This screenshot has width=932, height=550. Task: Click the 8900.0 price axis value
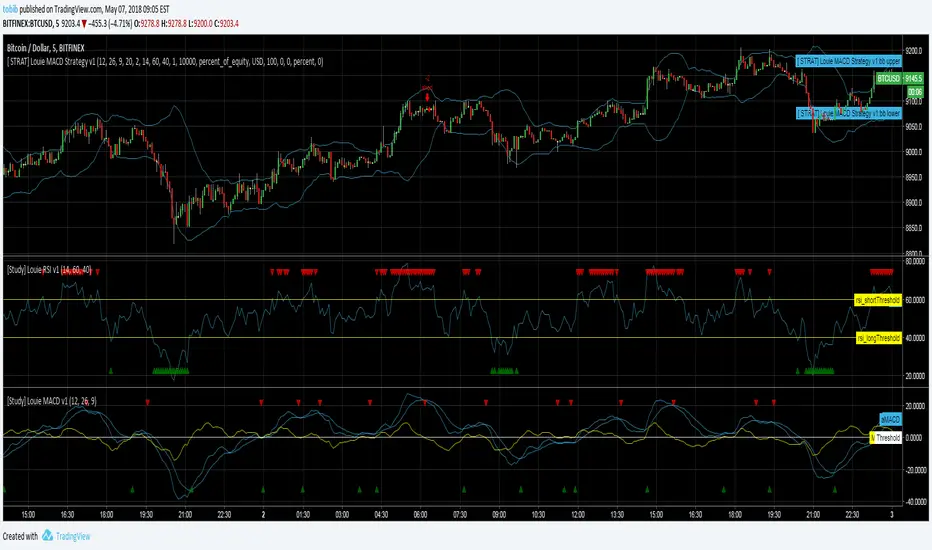coord(913,203)
